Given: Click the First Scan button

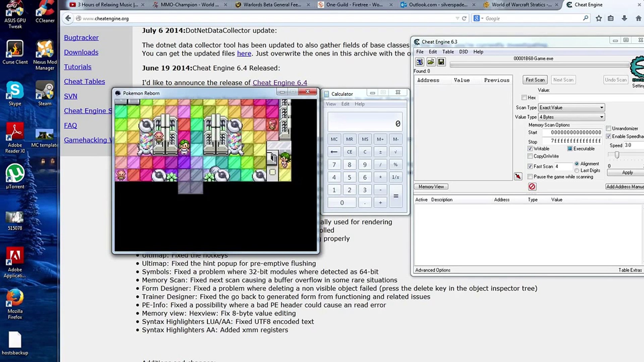Looking at the screenshot, I should point(535,80).
